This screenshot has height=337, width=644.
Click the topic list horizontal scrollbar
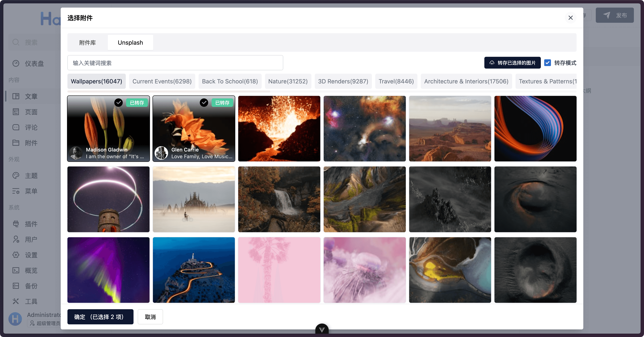169,92
